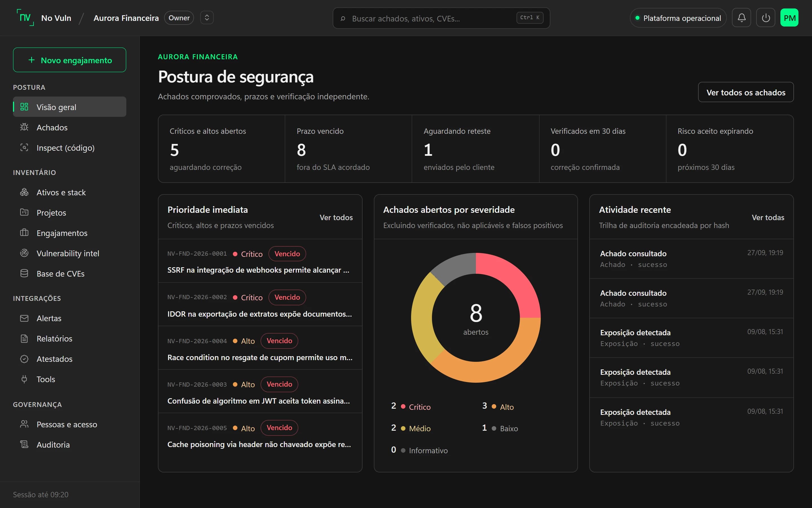
Task: Click the Aurora Financeira breadcrumb
Action: (x=126, y=18)
